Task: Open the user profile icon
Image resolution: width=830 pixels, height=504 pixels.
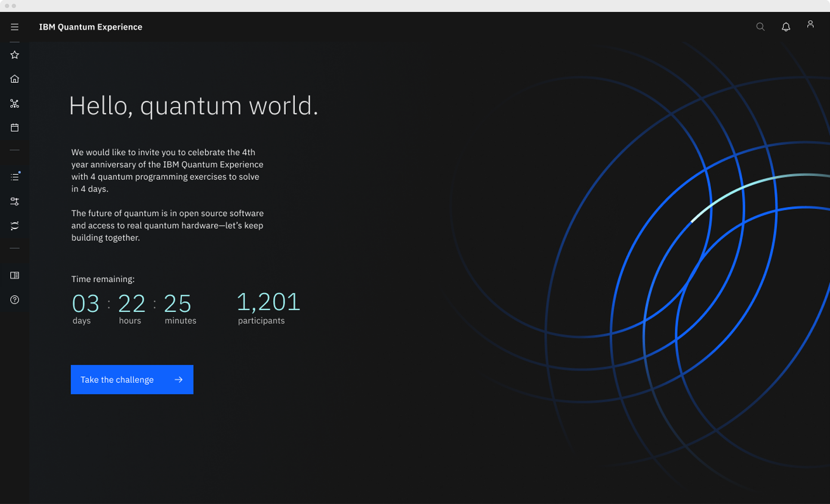Action: click(811, 25)
